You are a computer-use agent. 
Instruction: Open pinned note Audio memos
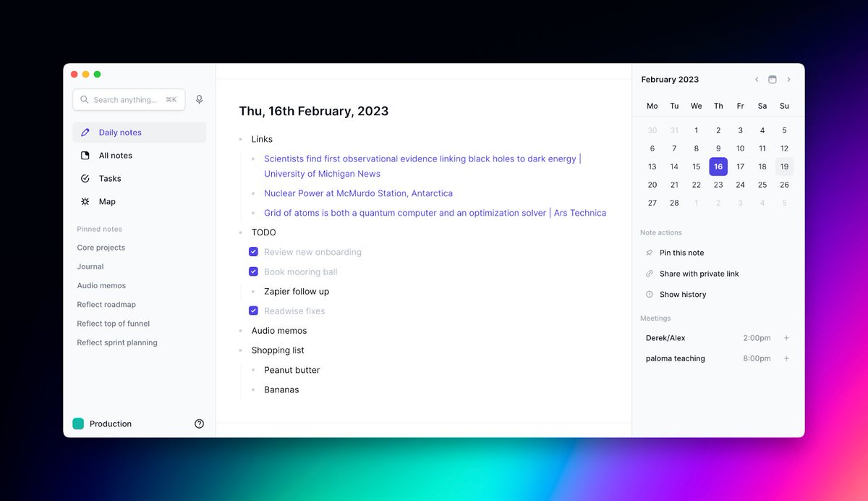[x=101, y=285]
